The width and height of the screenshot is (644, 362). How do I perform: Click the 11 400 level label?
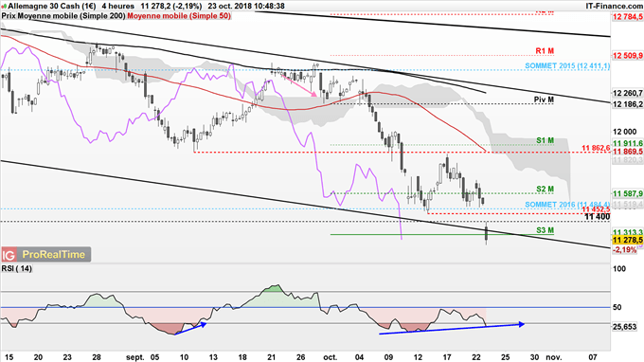(598, 217)
